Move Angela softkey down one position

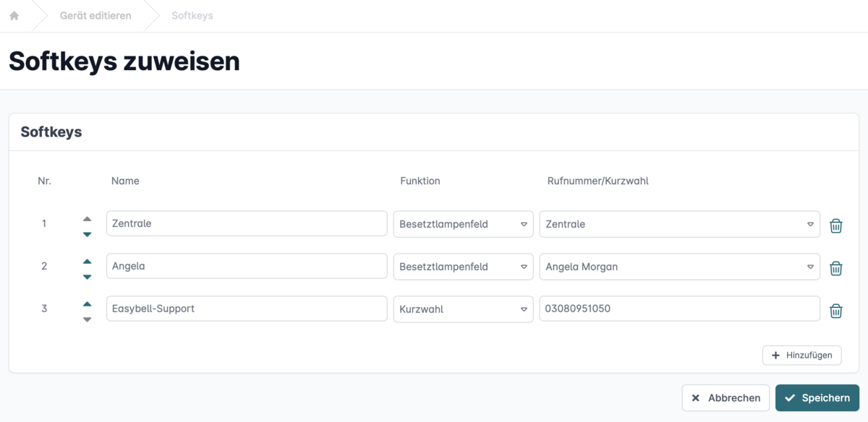[x=88, y=277]
